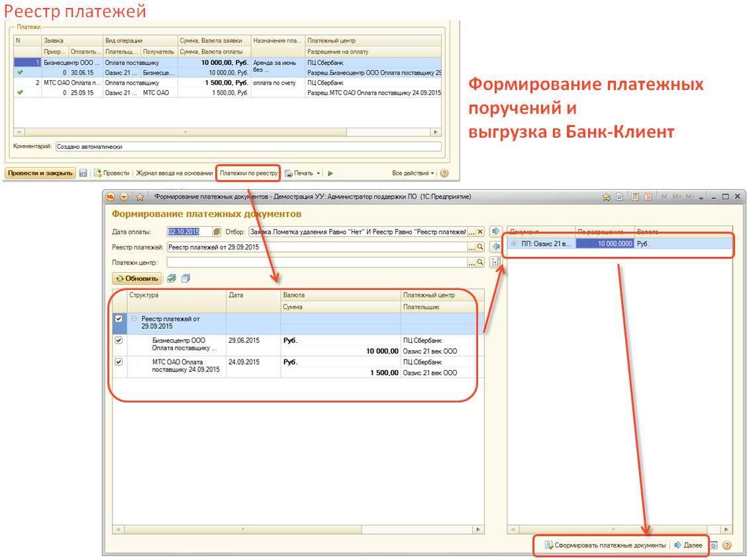Click the left arrow icon to remove payments
The image size is (751, 560).
494,247
